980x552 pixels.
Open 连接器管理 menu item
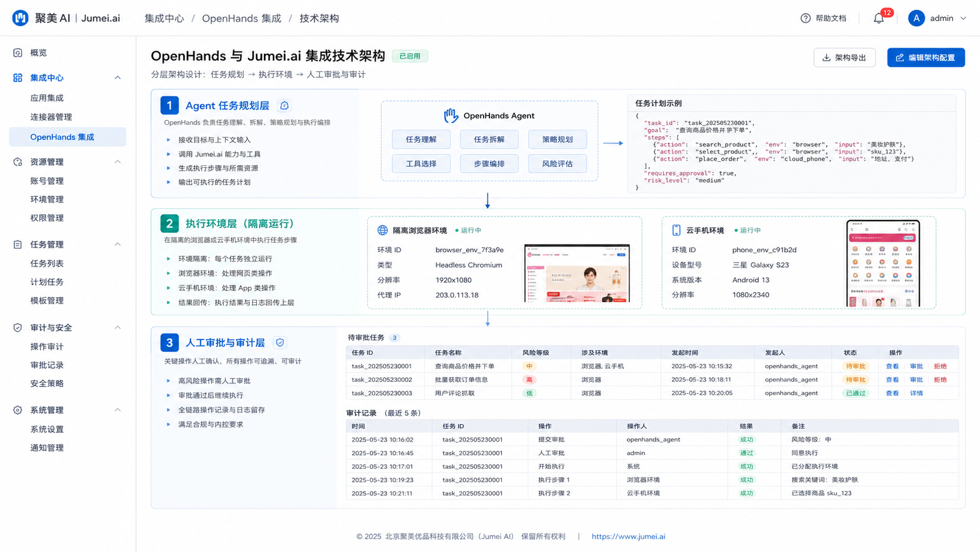(x=51, y=117)
